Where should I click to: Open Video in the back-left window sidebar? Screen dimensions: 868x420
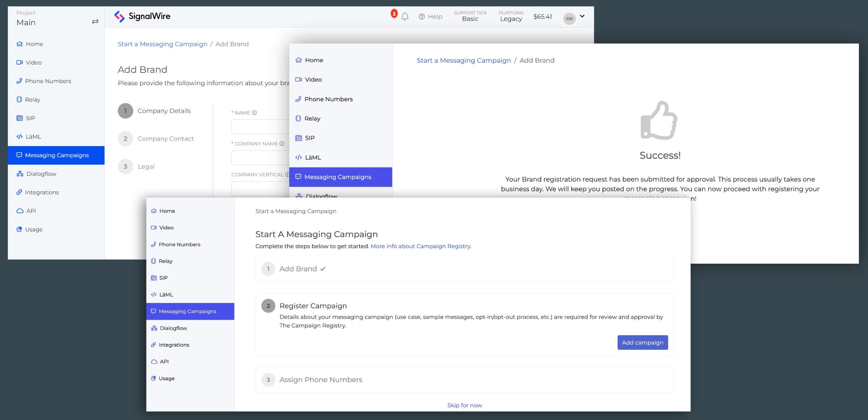(56, 62)
